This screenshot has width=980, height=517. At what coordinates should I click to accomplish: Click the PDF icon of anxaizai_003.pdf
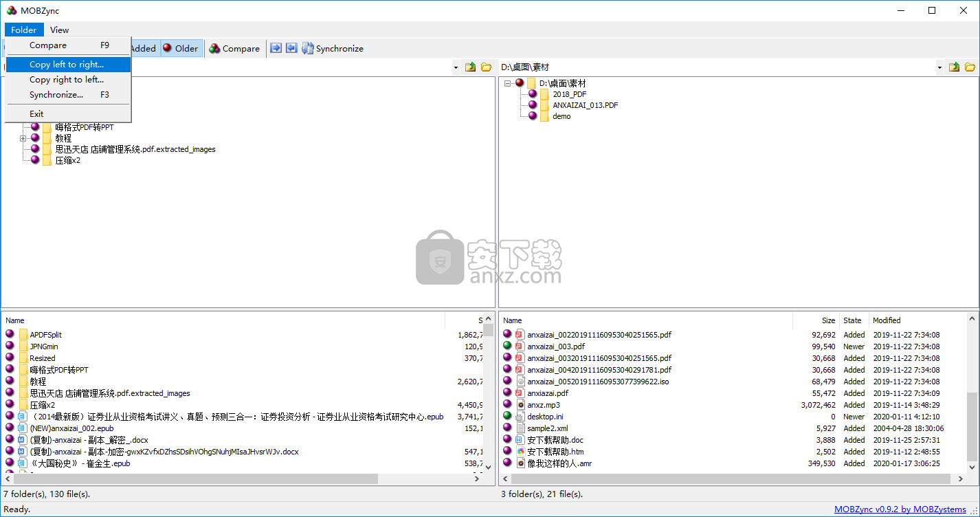[520, 346]
